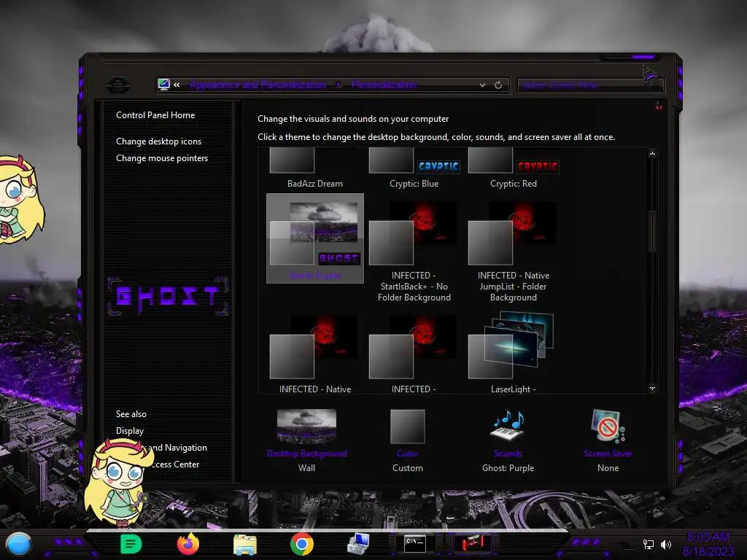Select the Cryptic: Red theme
The height and width of the screenshot is (560, 747).
pyautogui.click(x=513, y=168)
